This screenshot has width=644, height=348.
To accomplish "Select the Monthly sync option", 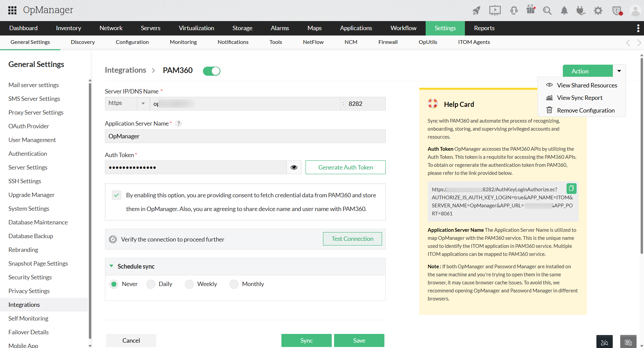I will click(x=234, y=284).
